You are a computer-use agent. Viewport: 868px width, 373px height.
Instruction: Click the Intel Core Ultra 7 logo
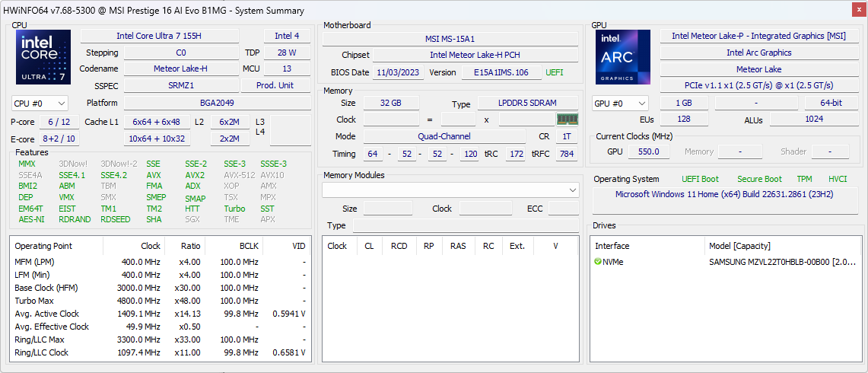click(43, 57)
